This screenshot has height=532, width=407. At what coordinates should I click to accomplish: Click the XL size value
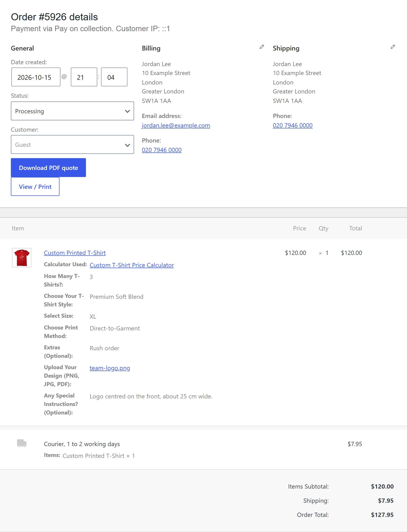coord(93,317)
